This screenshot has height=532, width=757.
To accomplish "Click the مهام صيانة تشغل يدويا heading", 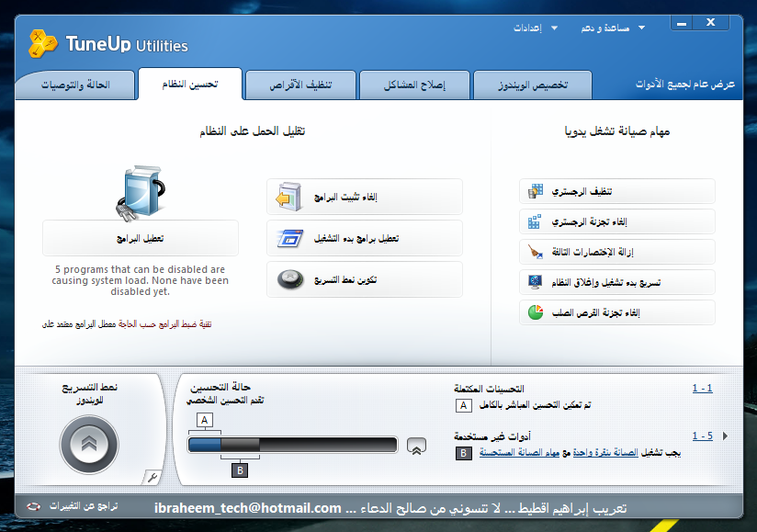I will coord(617,130).
